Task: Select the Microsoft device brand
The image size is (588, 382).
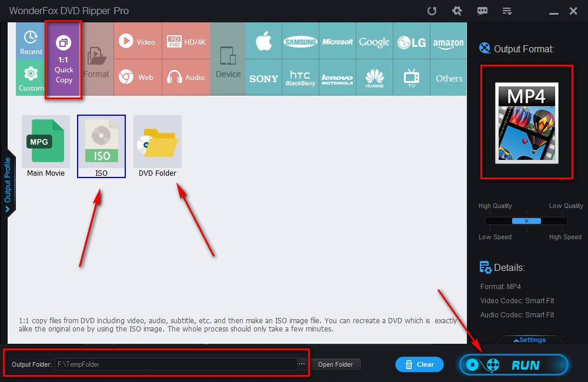Action: pos(337,41)
